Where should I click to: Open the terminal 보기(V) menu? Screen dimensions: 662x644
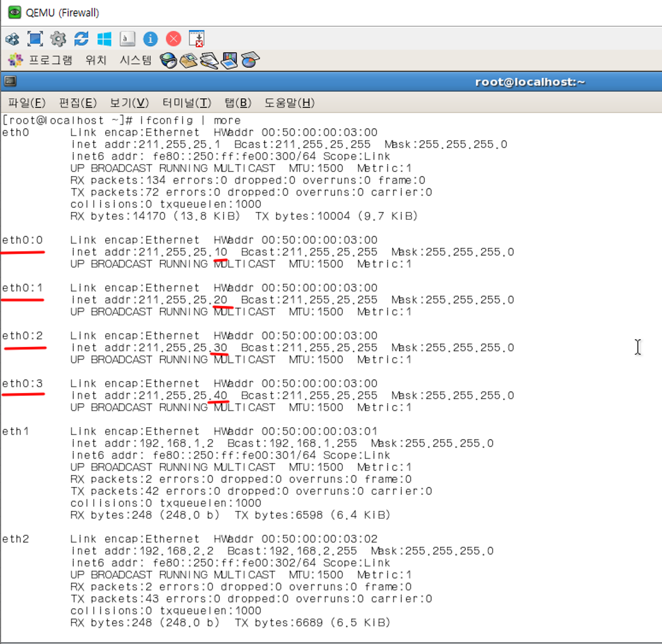pyautogui.click(x=129, y=103)
